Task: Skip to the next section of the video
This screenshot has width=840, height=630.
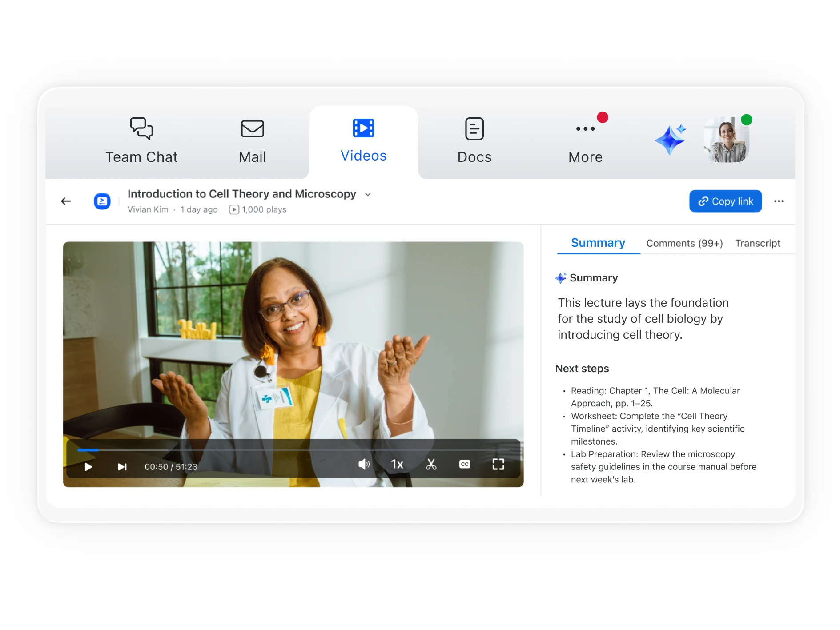Action: (121, 467)
